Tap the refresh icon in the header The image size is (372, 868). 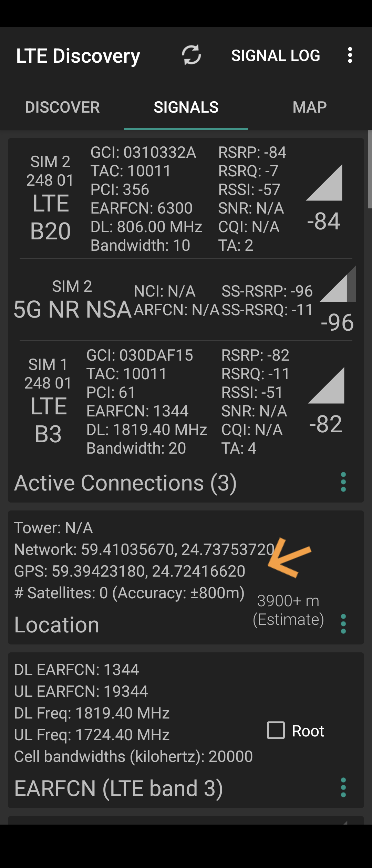point(191,55)
